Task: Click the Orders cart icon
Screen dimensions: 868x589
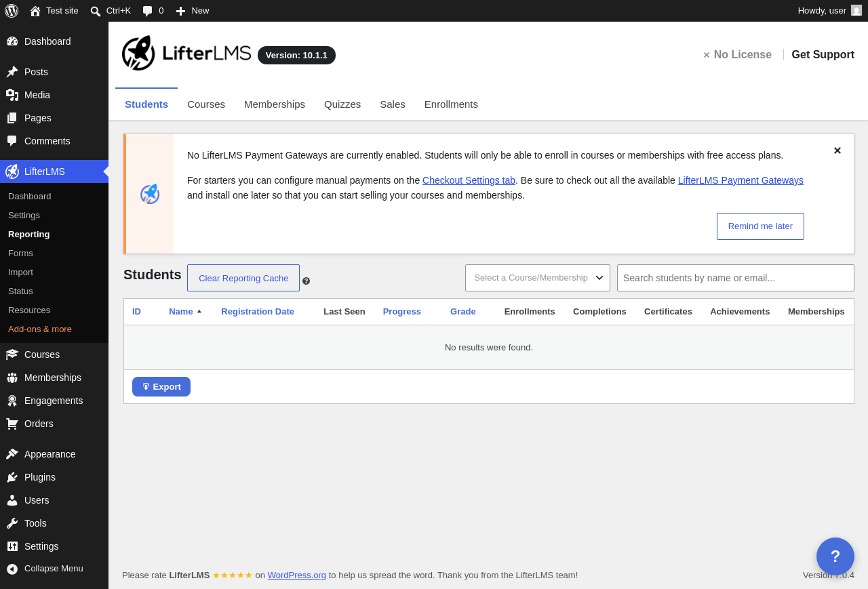Action: click(x=12, y=424)
